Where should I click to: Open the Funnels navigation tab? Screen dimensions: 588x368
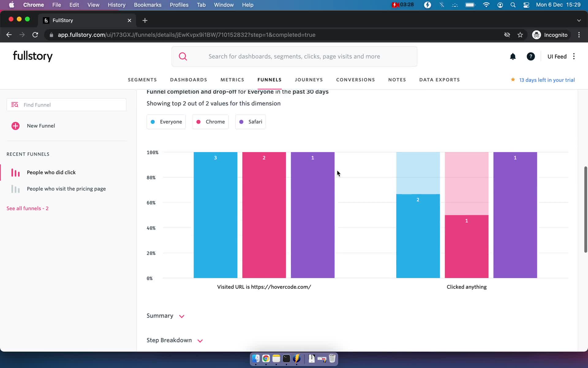(270, 80)
